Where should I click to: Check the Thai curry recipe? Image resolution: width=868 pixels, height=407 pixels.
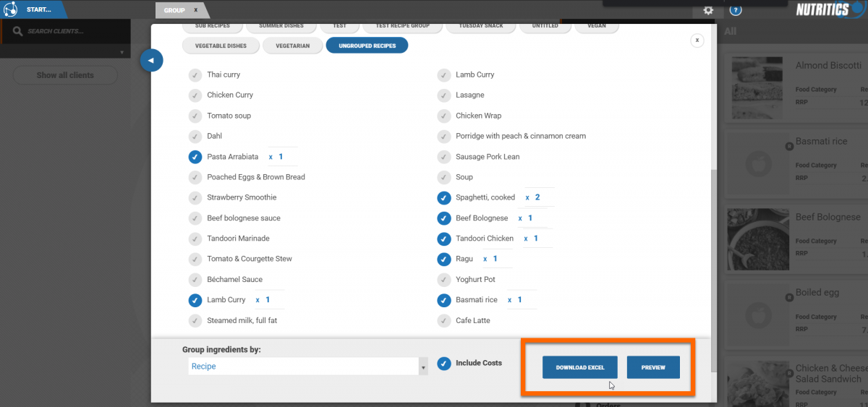(x=195, y=75)
